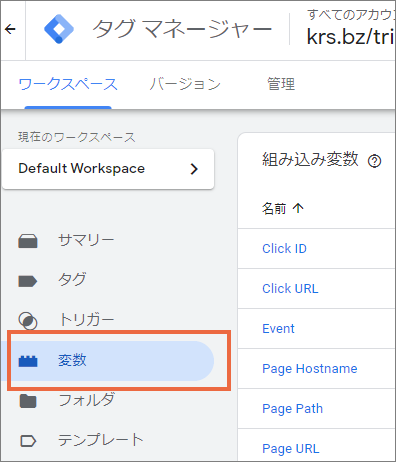Viewport: 396px width, 462px height.
Task: Open the ワークスペース tab
Action: point(68,84)
